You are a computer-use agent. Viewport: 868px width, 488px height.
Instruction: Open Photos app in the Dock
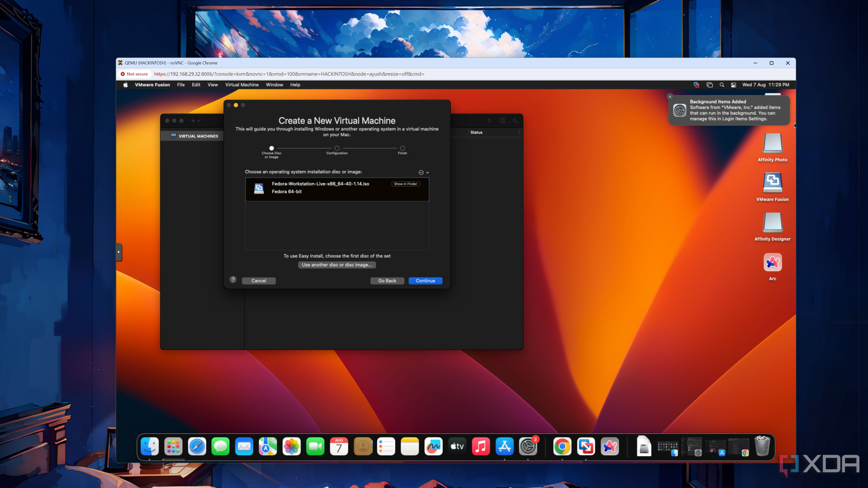pyautogui.click(x=291, y=447)
